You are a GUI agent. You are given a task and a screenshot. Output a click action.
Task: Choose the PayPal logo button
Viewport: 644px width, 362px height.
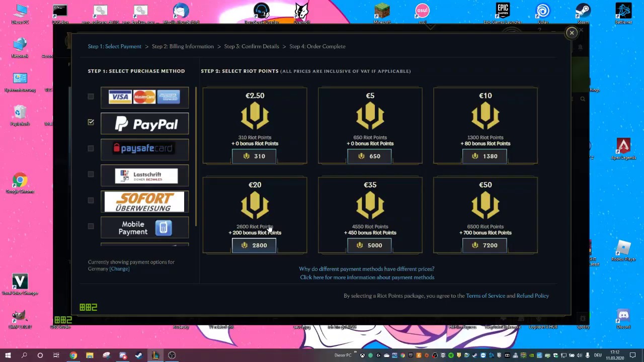(x=144, y=124)
